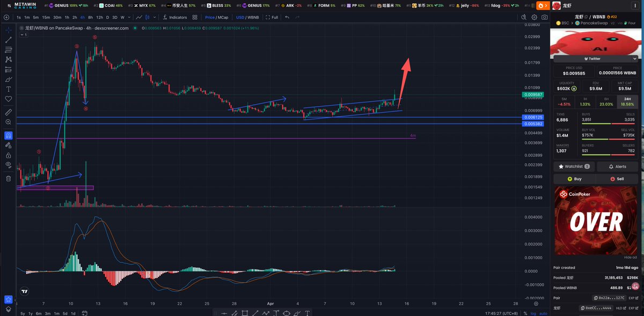This screenshot has height=316, width=644.
Task: Click the redo arrow in chart toolbar
Action: click(298, 17)
